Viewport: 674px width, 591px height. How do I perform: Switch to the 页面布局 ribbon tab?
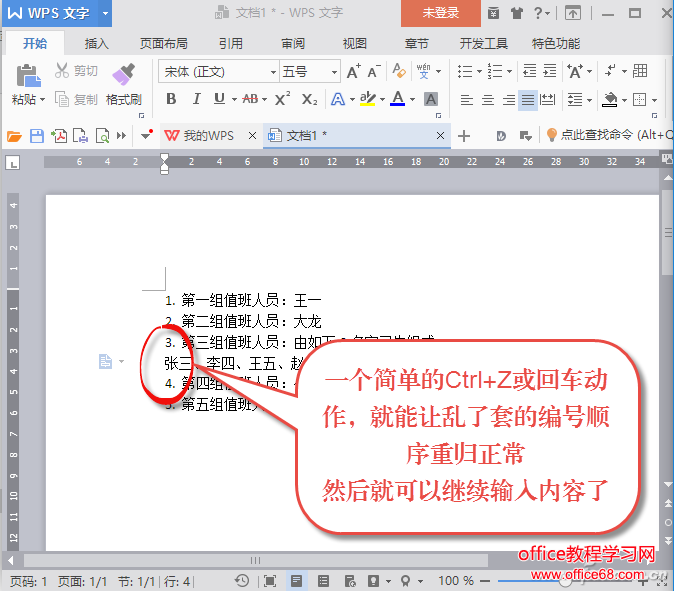(163, 44)
